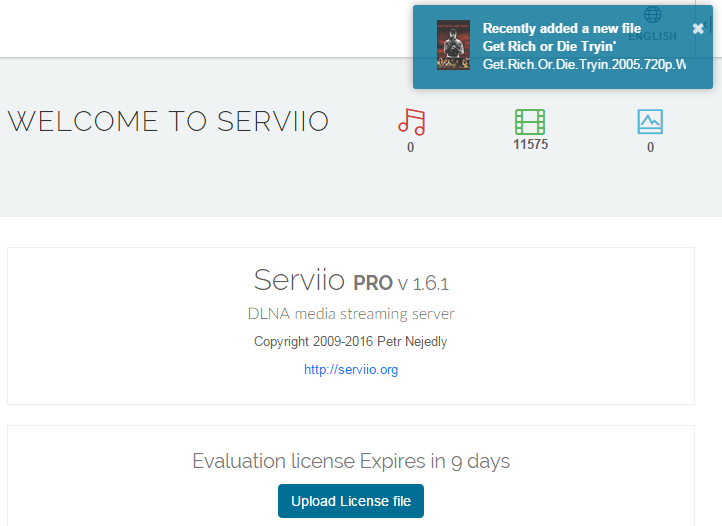Click the red music library icon

pos(411,122)
